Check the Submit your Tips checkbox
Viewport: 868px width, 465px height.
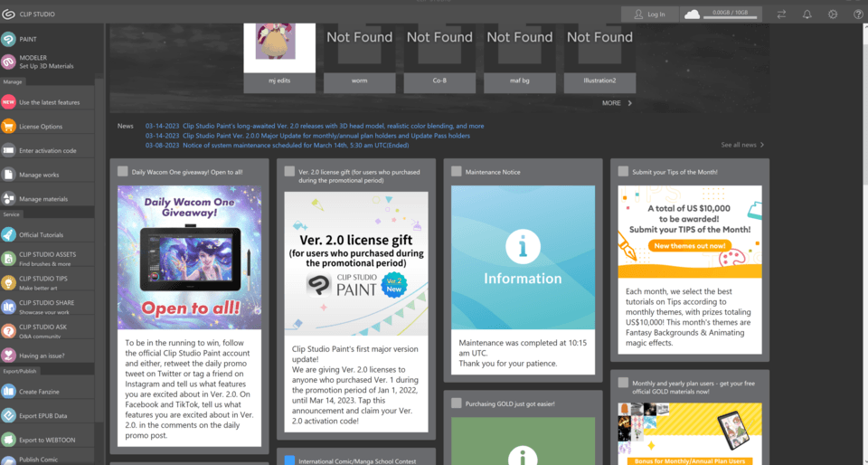point(623,172)
